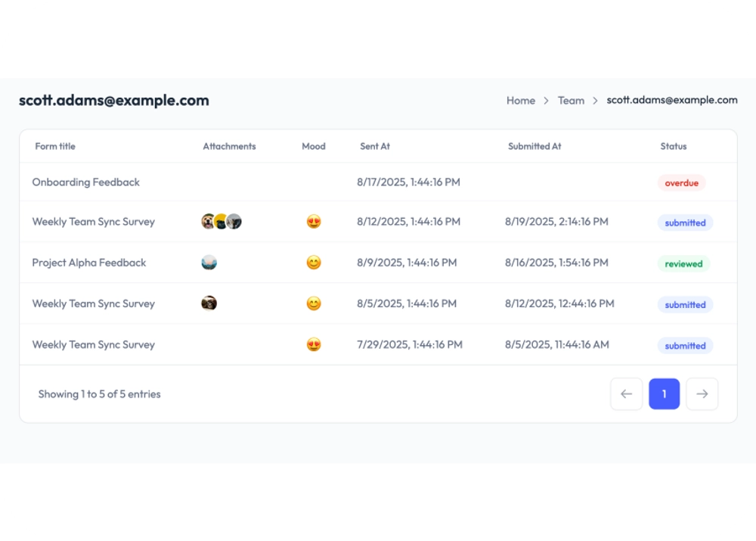Open attachment thumbnail in the row sent 8/5/2025
Image resolution: width=756 pixels, height=541 pixels.
click(209, 303)
